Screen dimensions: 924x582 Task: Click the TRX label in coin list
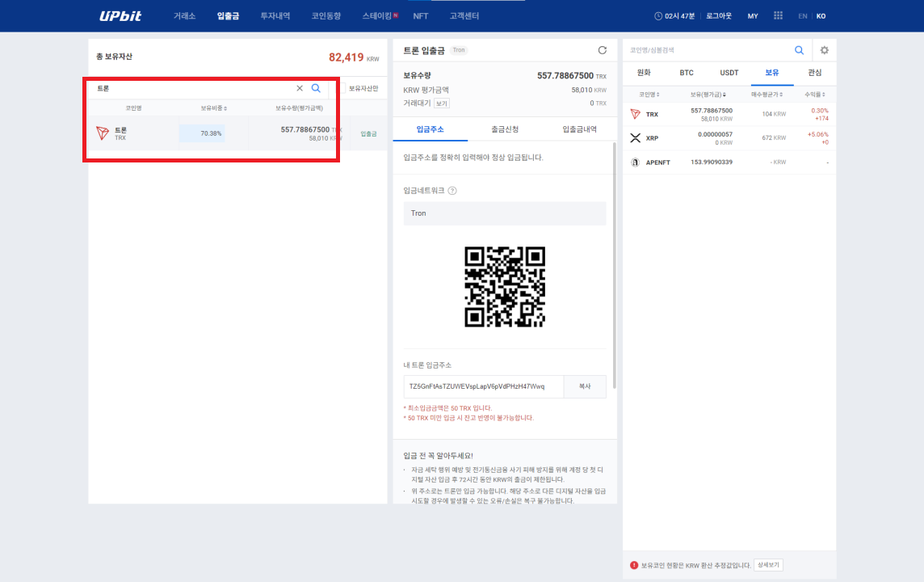pos(652,115)
